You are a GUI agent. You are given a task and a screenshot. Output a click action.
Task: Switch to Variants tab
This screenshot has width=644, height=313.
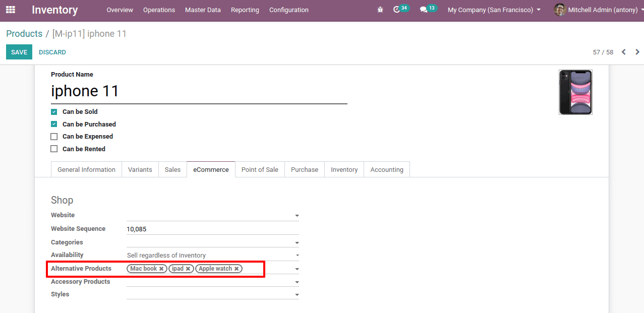point(140,169)
